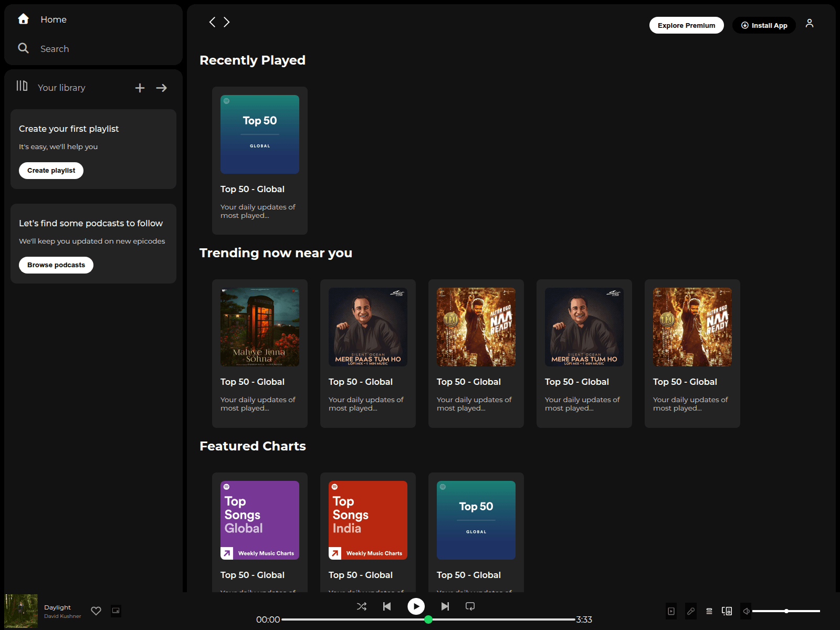Click the green playback position handle
This screenshot has width=840, height=630.
pos(428,619)
